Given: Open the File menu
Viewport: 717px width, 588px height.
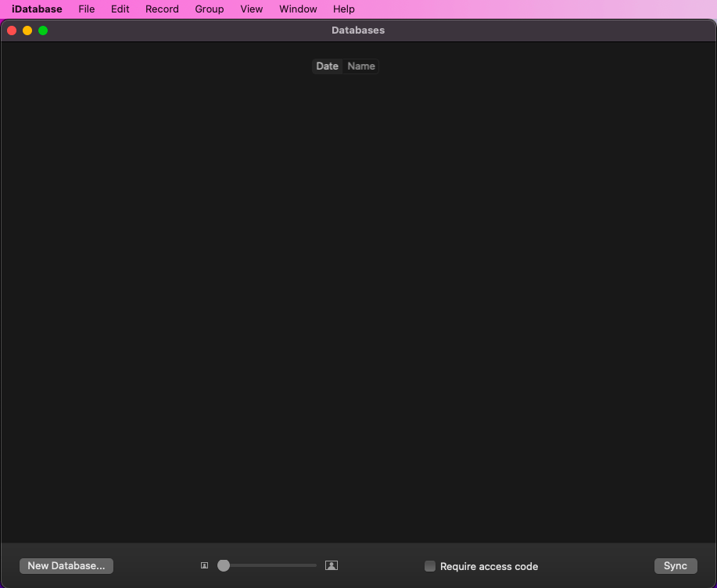Looking at the screenshot, I should [x=87, y=9].
